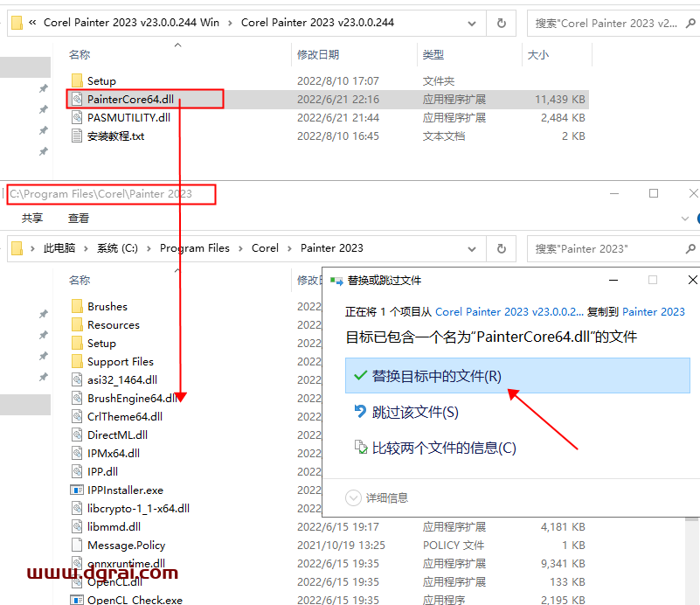Click the Message.Policy type POLICY 文件
The image size is (700, 605).
click(454, 545)
